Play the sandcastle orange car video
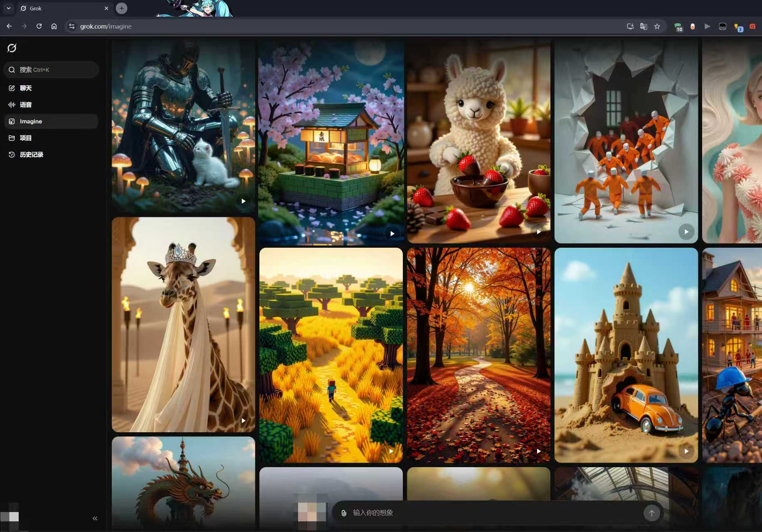The width and height of the screenshot is (762, 532). 686,451
